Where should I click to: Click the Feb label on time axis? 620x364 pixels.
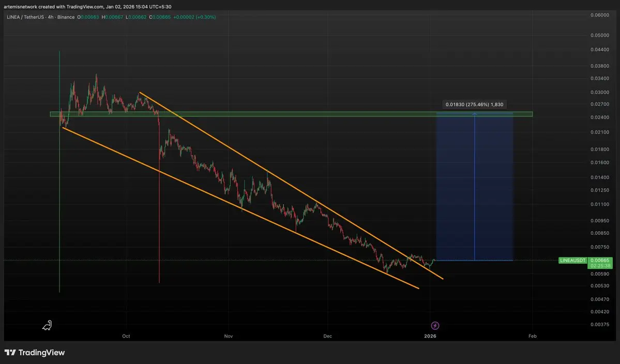click(x=533, y=336)
